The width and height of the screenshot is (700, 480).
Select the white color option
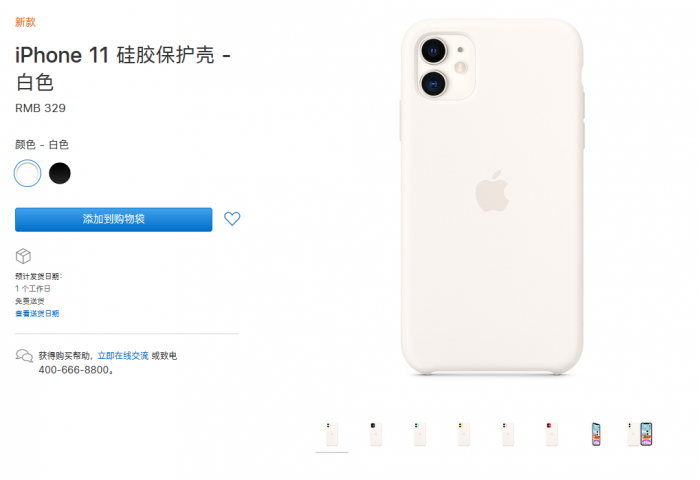(28, 173)
